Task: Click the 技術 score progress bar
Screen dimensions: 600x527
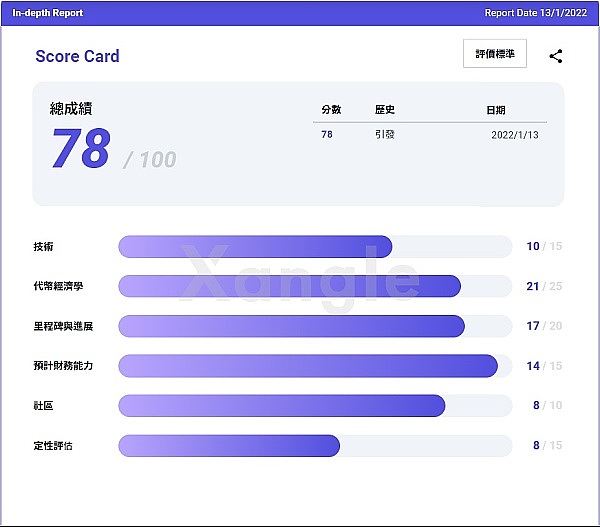Action: click(x=315, y=246)
